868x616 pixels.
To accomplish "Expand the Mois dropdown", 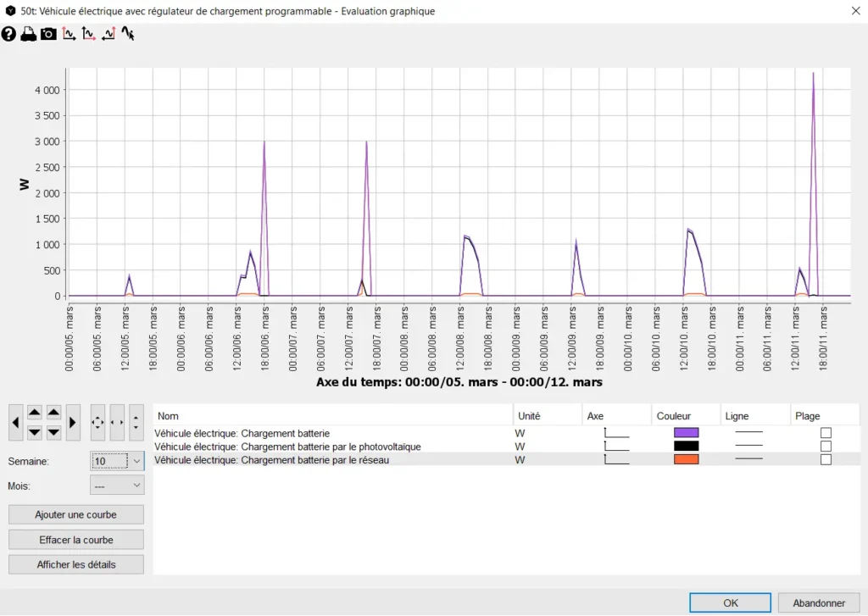I will point(136,486).
